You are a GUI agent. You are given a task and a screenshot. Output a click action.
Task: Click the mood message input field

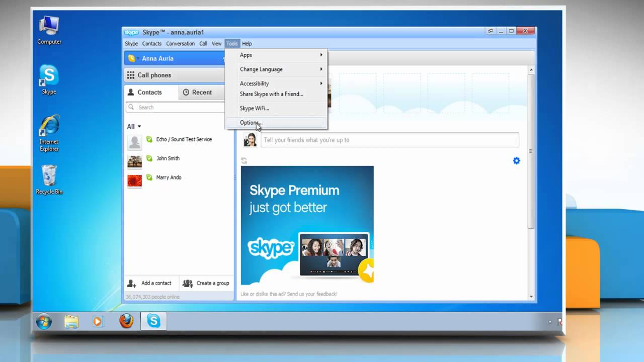389,140
